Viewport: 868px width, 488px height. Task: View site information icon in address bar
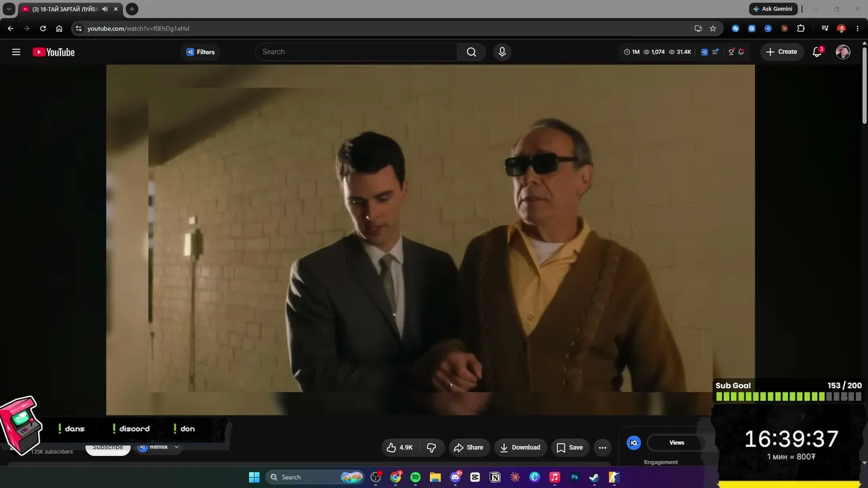(79, 28)
